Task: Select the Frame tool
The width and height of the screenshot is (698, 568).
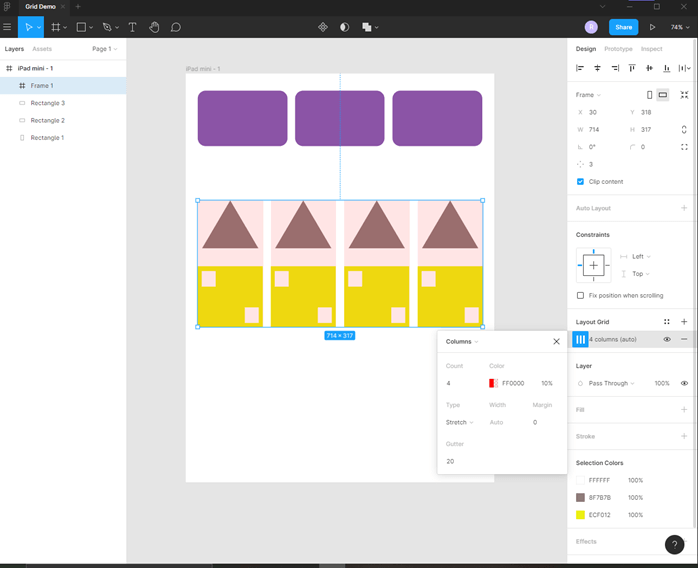Action: click(x=56, y=27)
